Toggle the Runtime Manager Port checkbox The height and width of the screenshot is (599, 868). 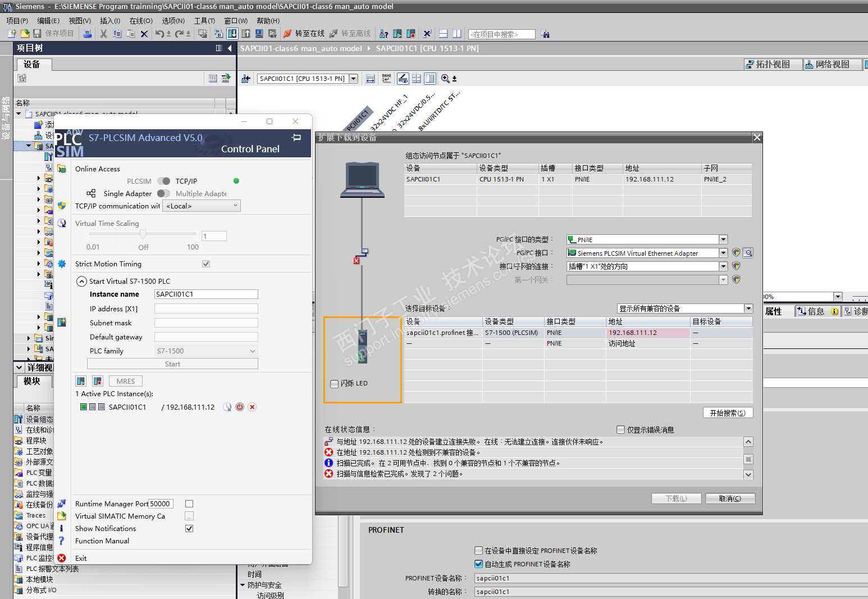(189, 504)
